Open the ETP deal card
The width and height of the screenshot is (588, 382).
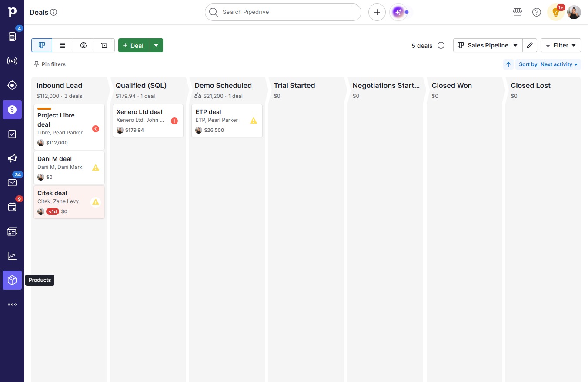(227, 121)
